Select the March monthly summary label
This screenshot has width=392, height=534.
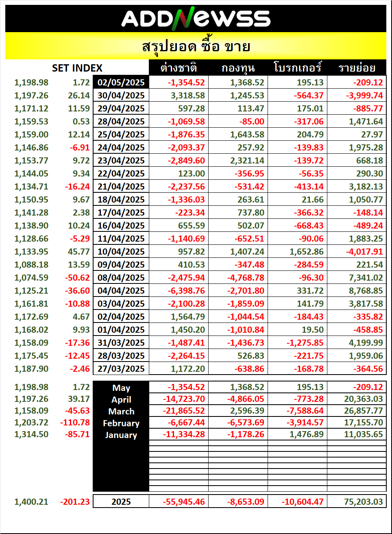coord(121,411)
